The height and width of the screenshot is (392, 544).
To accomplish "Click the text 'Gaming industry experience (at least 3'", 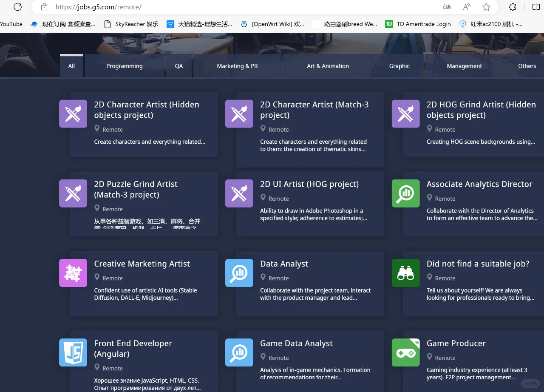I will pyautogui.click(x=477, y=370).
